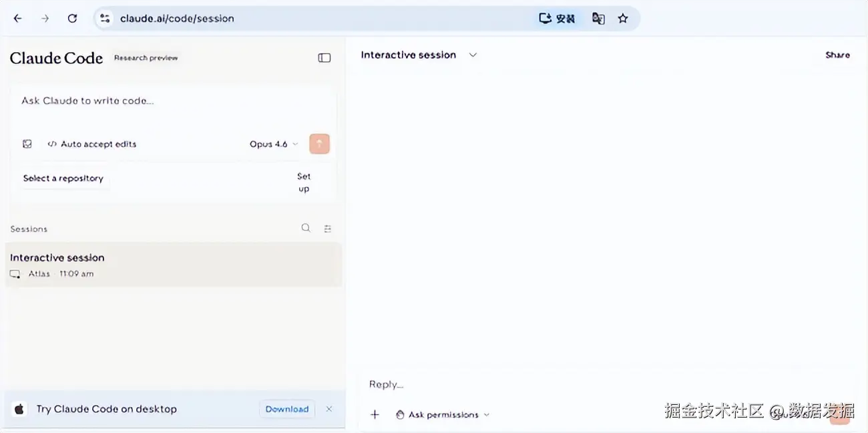Click the Apple logo icon in banner
The height and width of the screenshot is (433, 868).
coord(19,409)
